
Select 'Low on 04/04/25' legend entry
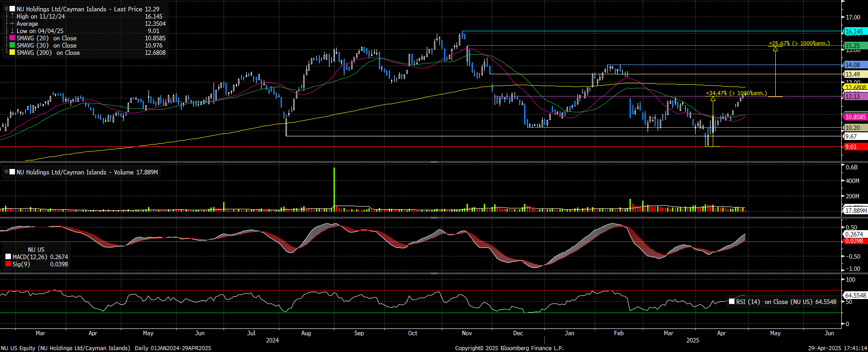pyautogui.click(x=40, y=31)
